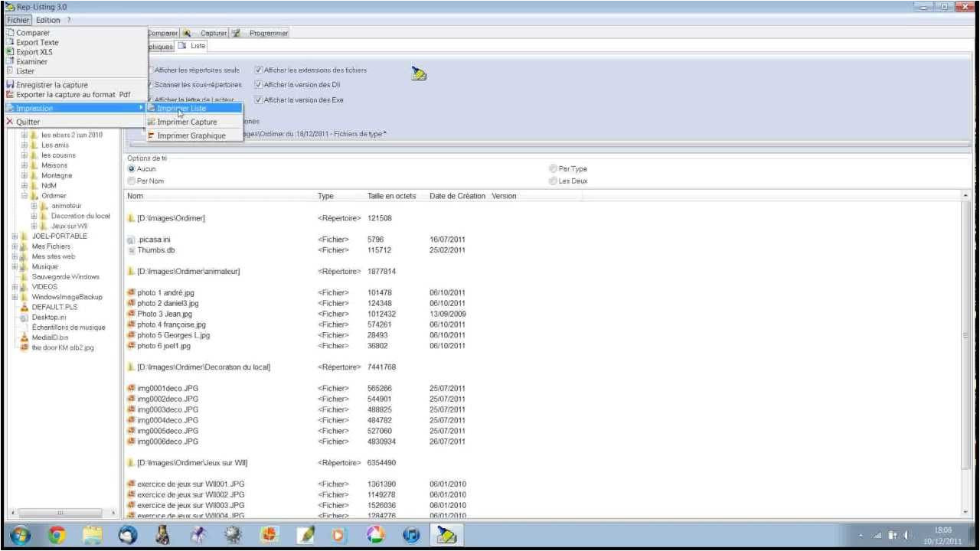
Task: Expand the Musique folder node
Action: 15,267
